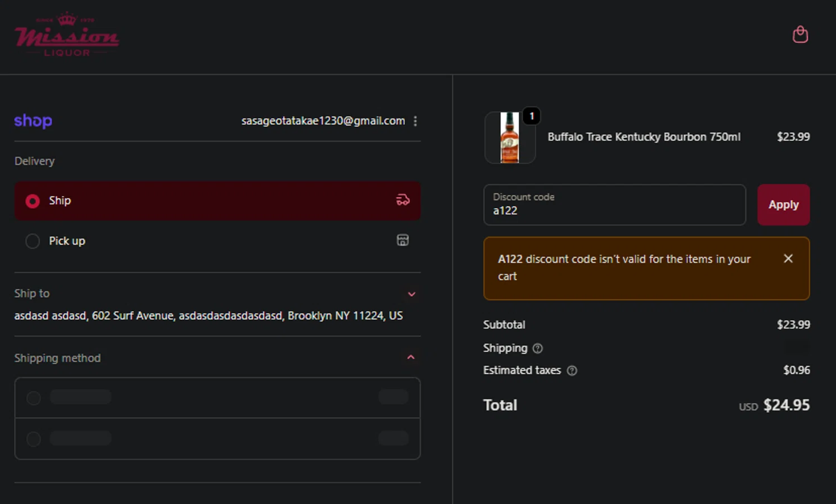836x504 pixels.
Task: Click the sasageotatakae1230@gmail.com account email
Action: pos(323,121)
